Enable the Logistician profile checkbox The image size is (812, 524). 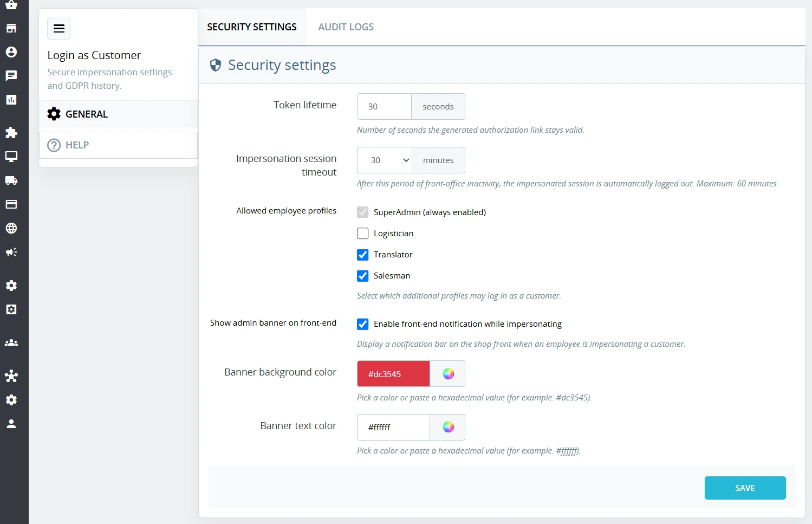[363, 234]
